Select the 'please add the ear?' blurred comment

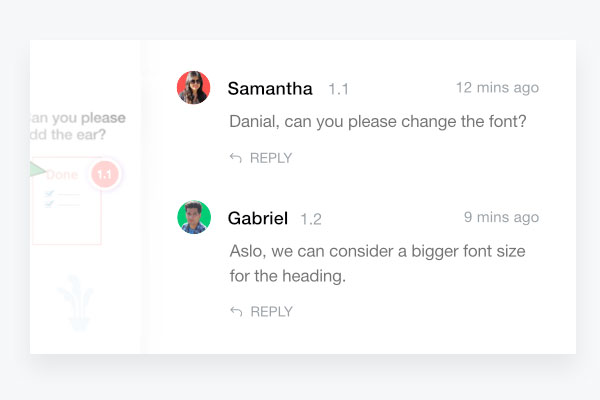(x=78, y=126)
